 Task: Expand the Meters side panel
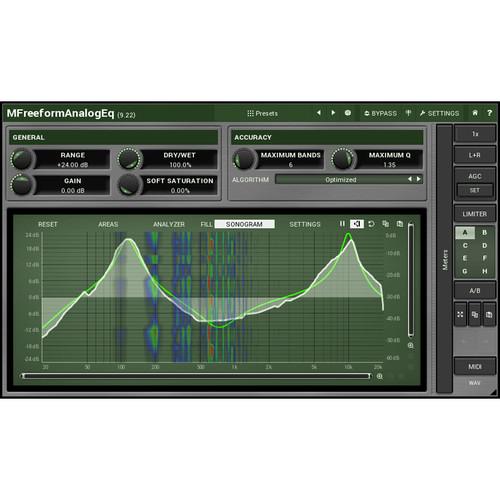[x=445, y=260]
